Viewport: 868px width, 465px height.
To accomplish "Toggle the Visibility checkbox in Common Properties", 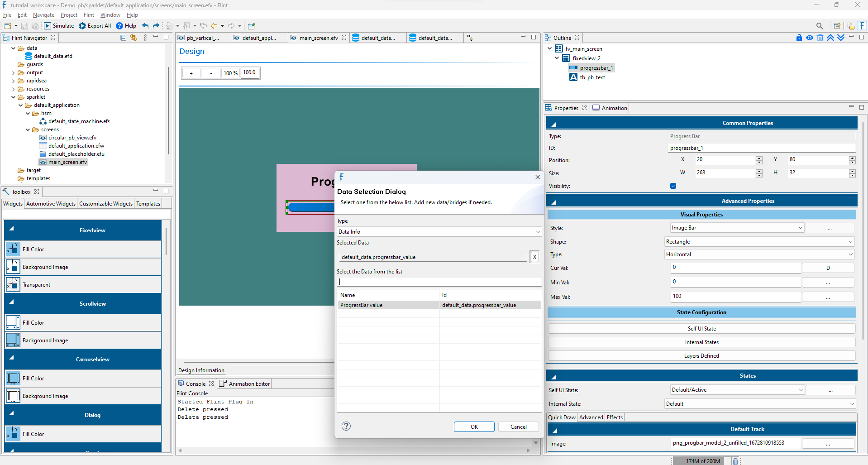I will pos(673,186).
